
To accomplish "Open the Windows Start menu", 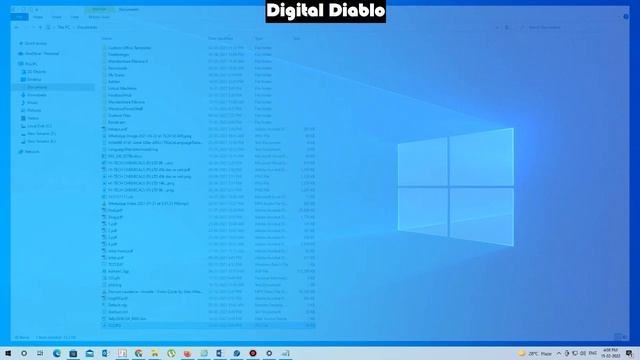I will [8, 353].
